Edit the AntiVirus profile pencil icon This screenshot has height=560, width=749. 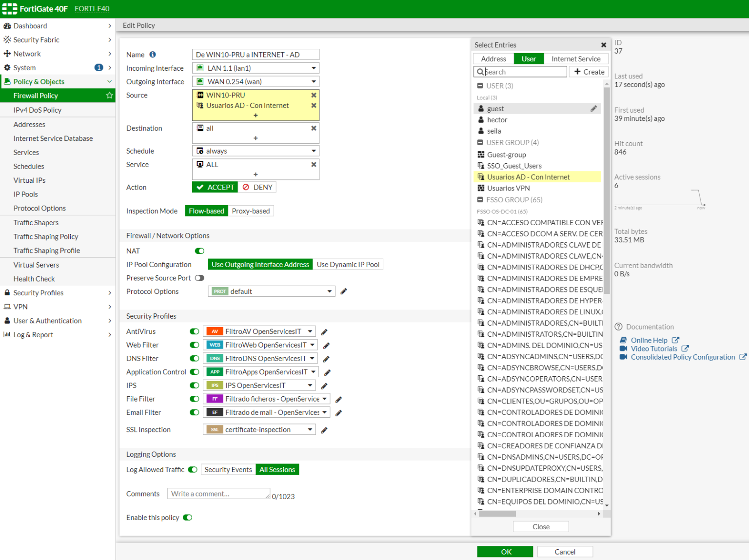(324, 332)
